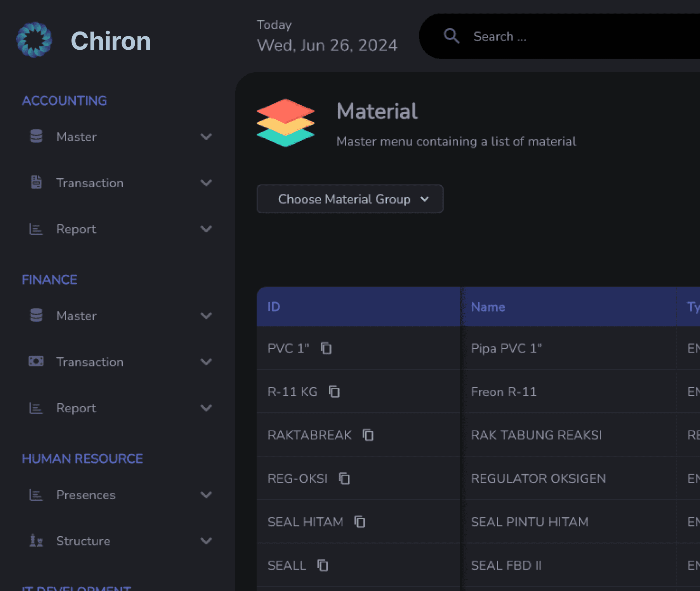Copy the SEAL HITAM material ID
700x591 pixels.
pos(360,522)
